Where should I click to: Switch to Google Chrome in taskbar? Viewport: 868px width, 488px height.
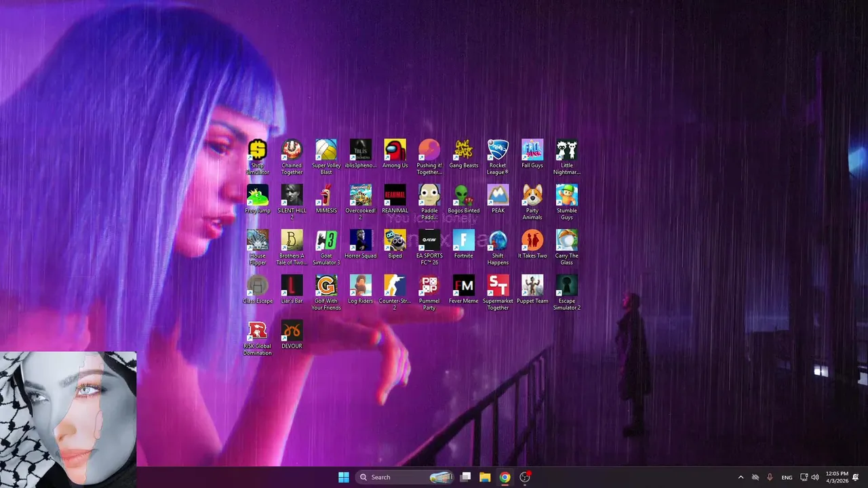(x=505, y=477)
